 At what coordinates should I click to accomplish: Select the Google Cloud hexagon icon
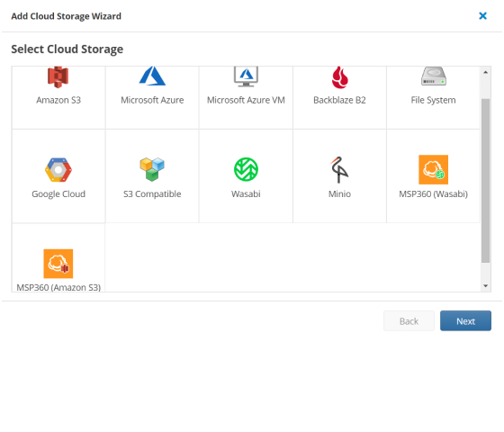[58, 170]
